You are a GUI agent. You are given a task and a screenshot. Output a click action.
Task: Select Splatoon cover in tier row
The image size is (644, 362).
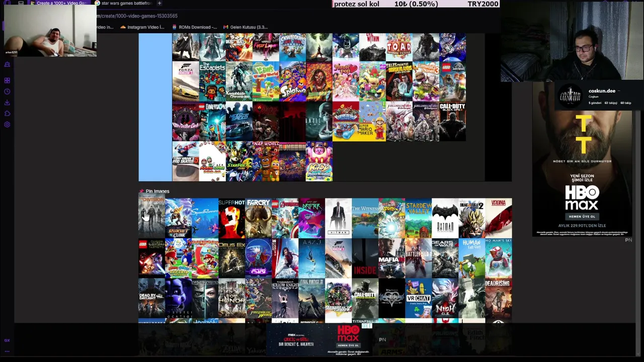292,81
